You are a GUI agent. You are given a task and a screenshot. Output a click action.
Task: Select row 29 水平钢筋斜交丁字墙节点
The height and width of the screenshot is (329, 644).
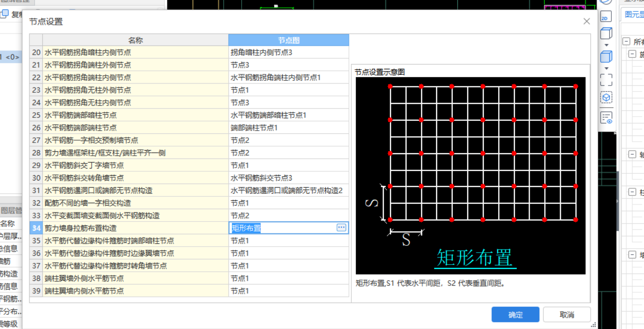136,165
